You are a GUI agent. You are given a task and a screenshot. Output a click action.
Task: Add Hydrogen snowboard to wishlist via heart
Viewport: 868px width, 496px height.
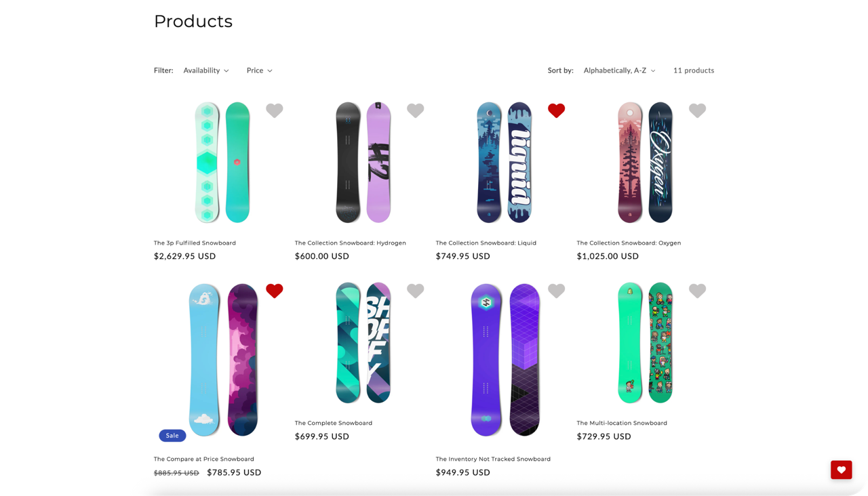(415, 110)
